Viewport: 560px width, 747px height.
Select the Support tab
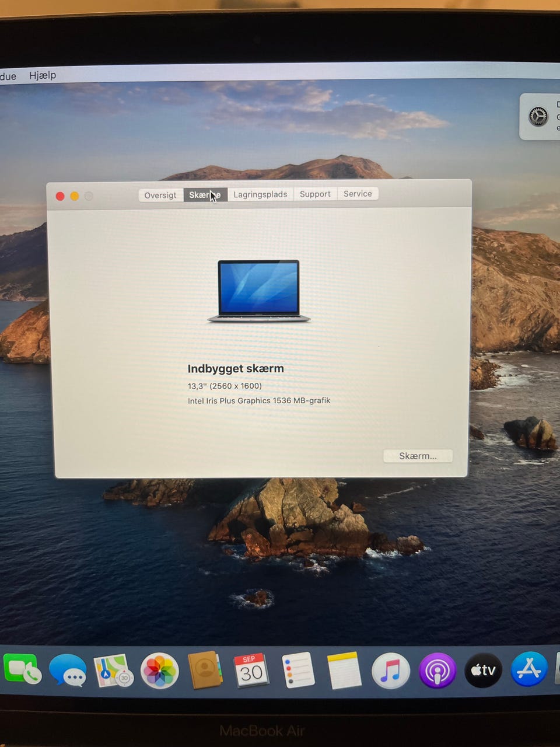[x=315, y=194]
